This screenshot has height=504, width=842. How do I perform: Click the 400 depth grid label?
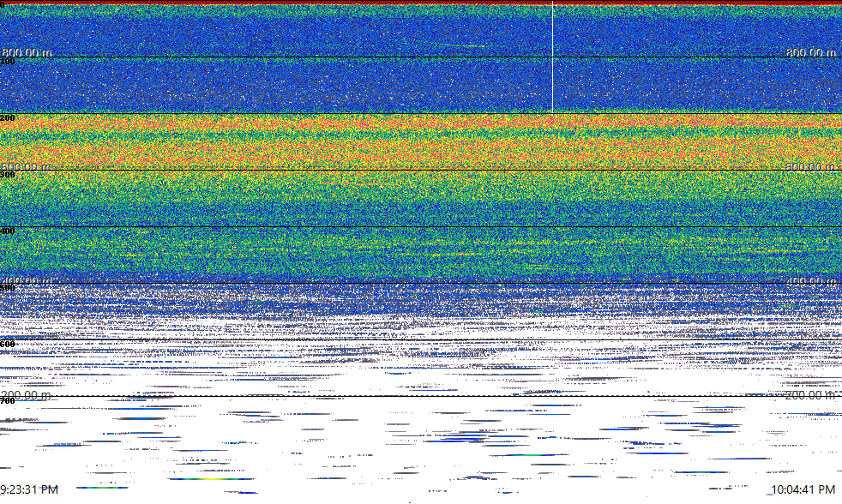click(x=8, y=231)
